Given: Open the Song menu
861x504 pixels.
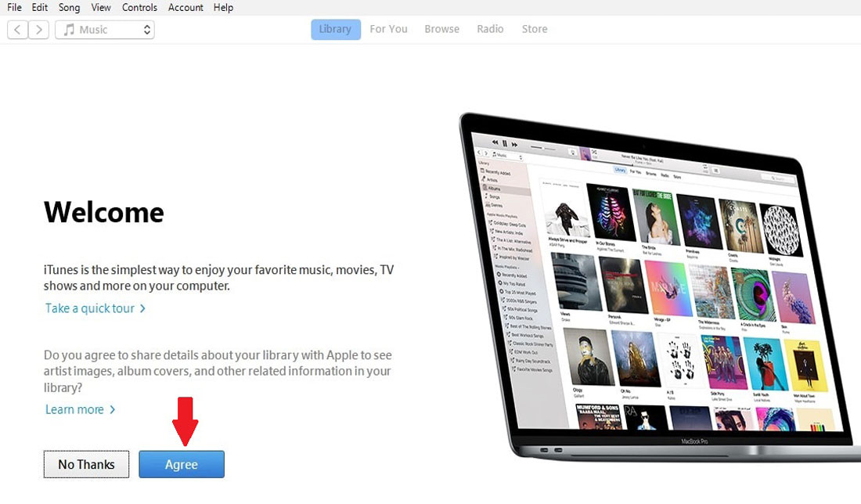Looking at the screenshot, I should point(69,7).
